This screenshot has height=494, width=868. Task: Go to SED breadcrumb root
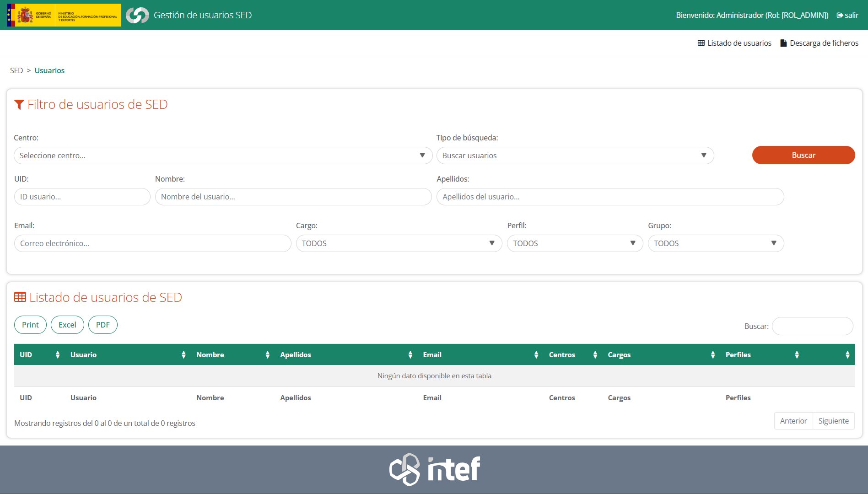pos(16,70)
